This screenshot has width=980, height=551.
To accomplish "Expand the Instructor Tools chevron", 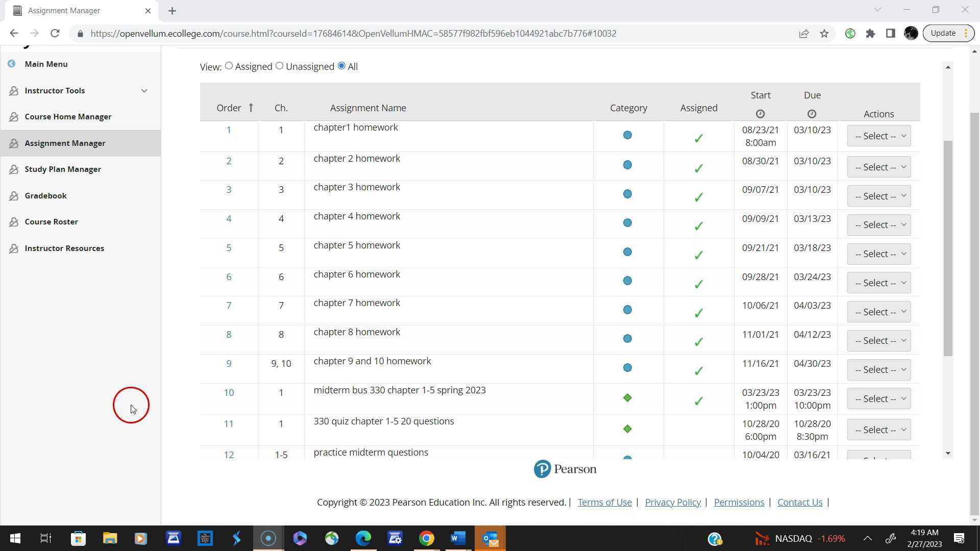I will point(144,91).
